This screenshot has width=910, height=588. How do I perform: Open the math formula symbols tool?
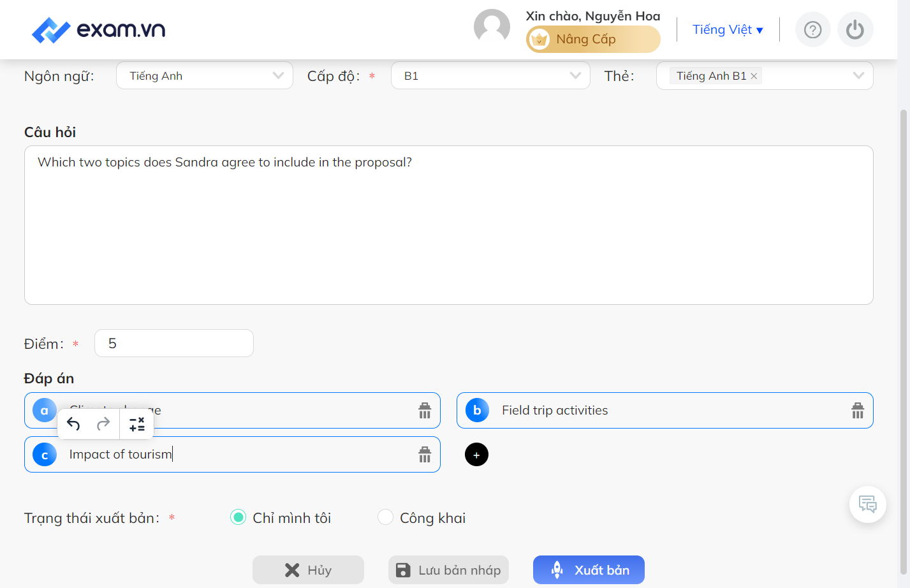click(x=137, y=424)
